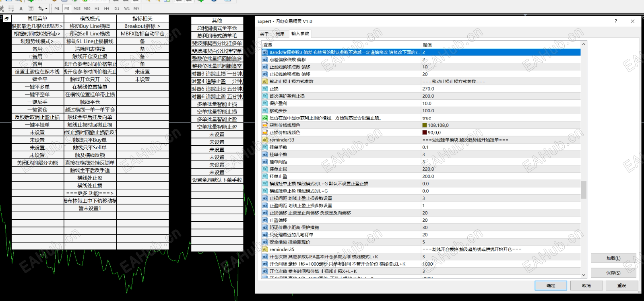644x301 pixels.
Task: Select the M1 timeframe button
Action: coord(57,8)
